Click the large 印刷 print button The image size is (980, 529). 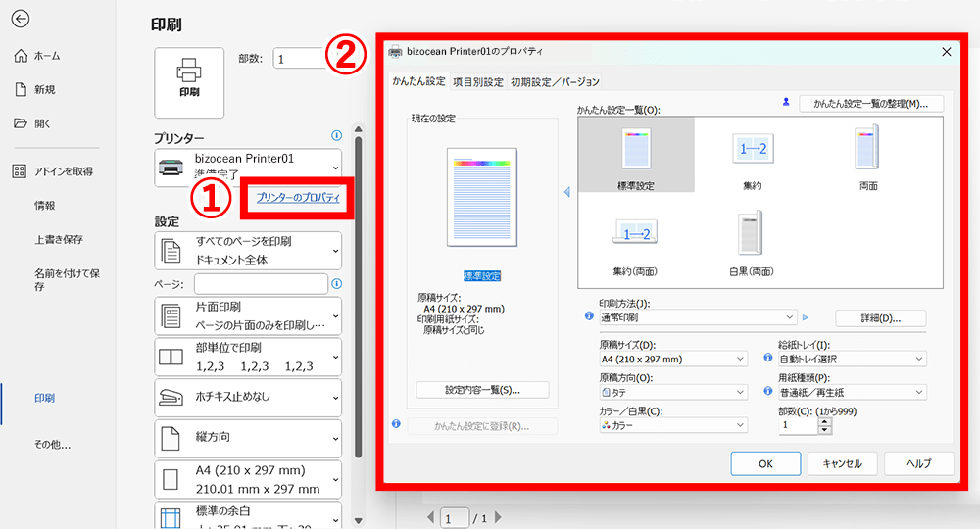pyautogui.click(x=189, y=82)
